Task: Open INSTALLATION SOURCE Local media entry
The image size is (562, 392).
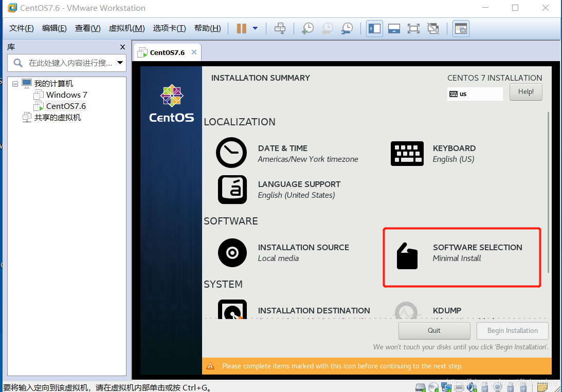Action: point(303,253)
